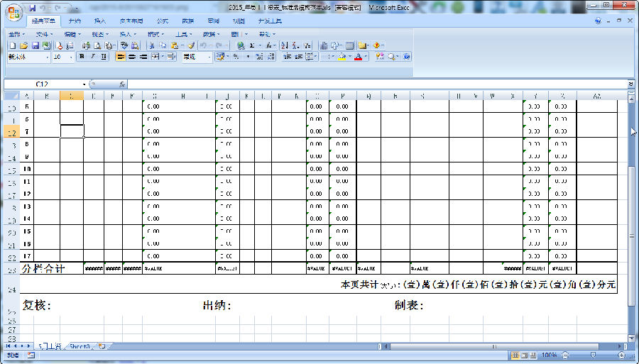Click the insert worksheet tab icon
Screen dimensions: 639x364
102,346
